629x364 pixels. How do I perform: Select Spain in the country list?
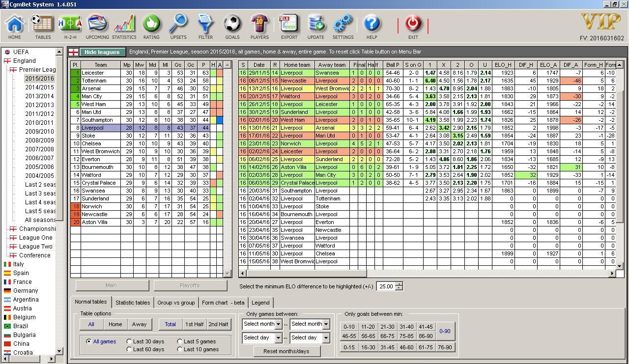[x=21, y=273]
